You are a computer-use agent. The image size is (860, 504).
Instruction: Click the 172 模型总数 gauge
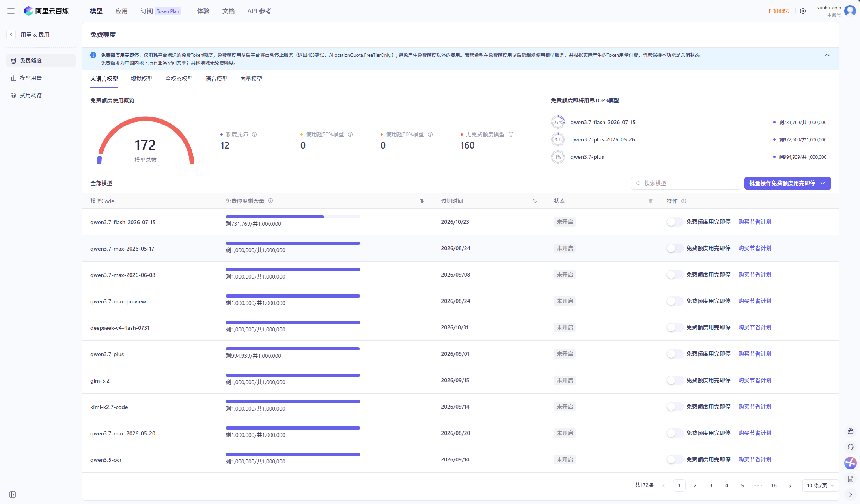(x=146, y=141)
